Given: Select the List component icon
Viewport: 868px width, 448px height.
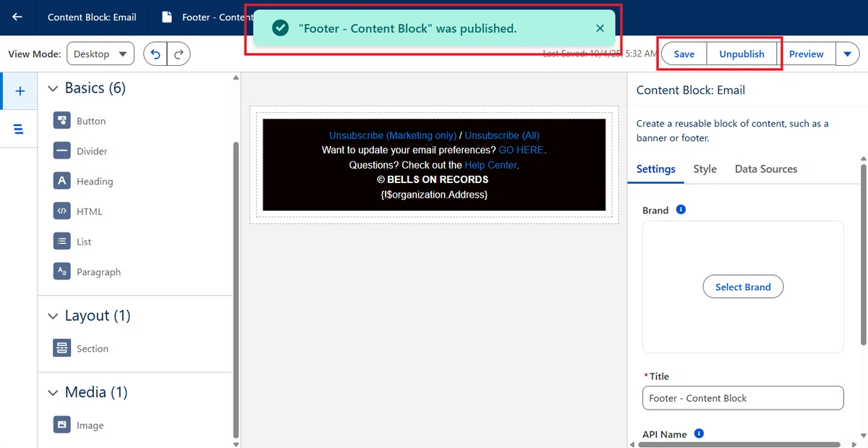Looking at the screenshot, I should pyautogui.click(x=61, y=241).
